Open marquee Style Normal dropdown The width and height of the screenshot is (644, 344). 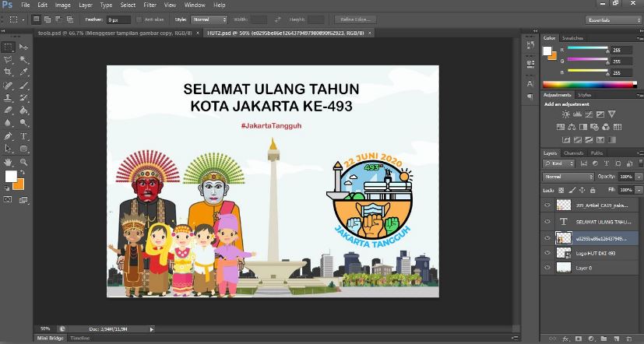coord(209,19)
